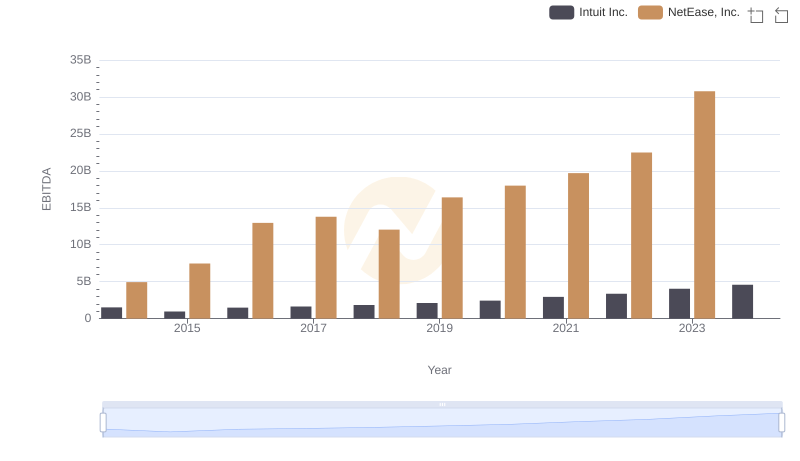
Task: Click the Year axis title
Action: point(439,370)
